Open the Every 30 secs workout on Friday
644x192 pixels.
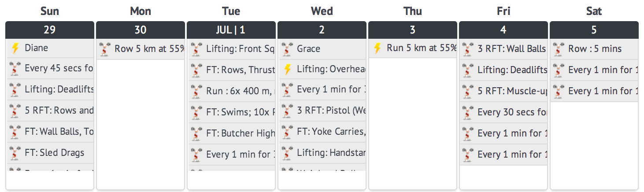coord(512,112)
